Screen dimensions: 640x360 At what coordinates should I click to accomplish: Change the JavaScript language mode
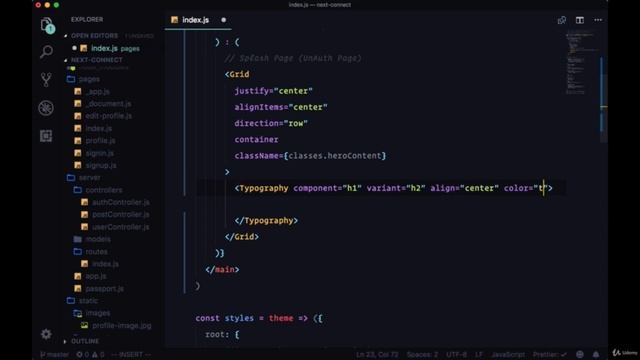point(508,355)
